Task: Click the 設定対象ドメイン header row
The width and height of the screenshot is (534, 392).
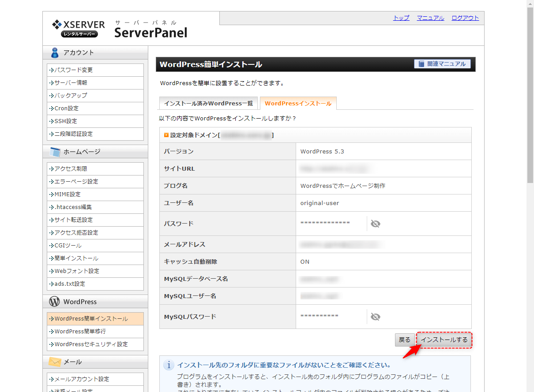Action: click(316, 135)
